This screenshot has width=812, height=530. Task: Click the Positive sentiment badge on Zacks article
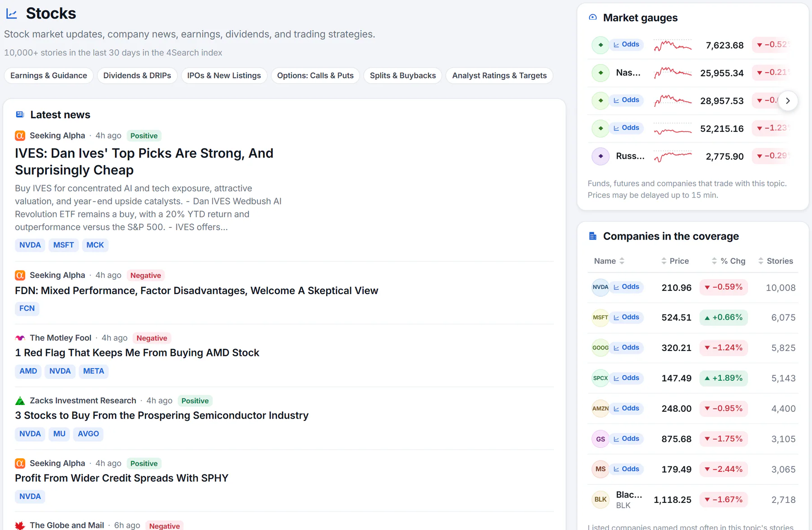coord(195,401)
